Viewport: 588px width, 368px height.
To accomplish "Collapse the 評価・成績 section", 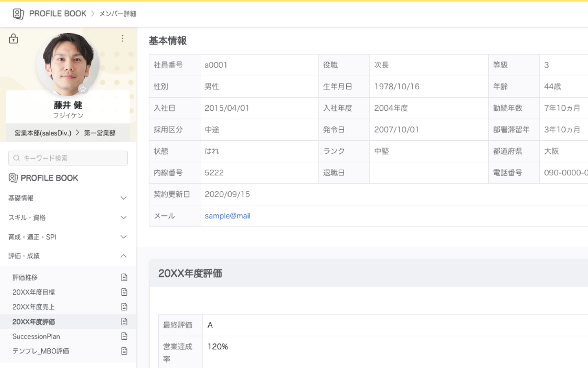I will click(123, 256).
